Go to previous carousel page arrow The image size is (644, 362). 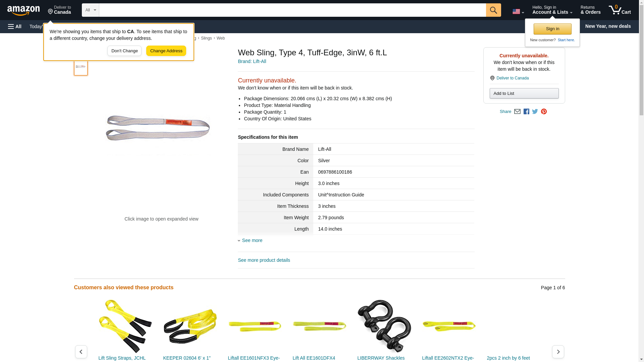click(x=81, y=352)
